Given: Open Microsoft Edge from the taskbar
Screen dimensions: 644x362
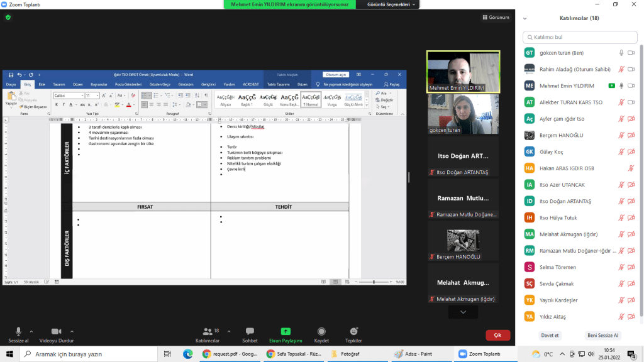Looking at the screenshot, I should click(x=187, y=354).
